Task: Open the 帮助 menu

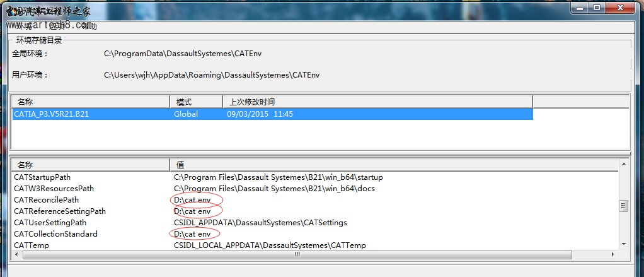Action: click(x=89, y=27)
